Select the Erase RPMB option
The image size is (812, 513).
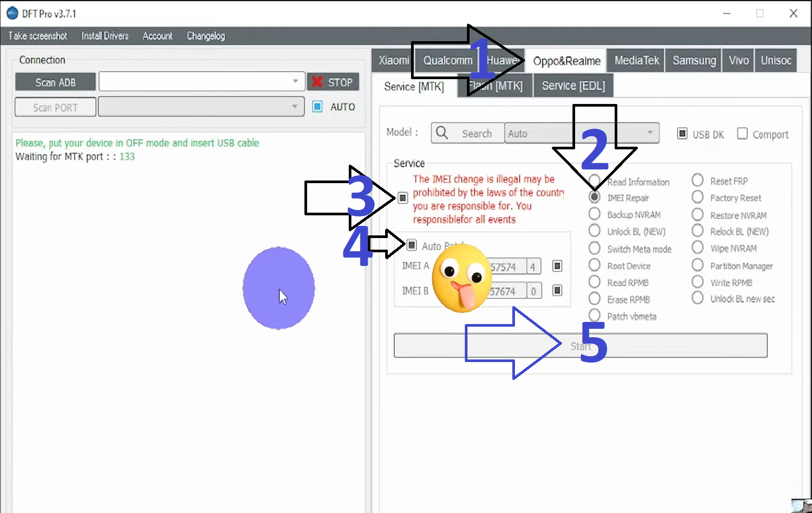595,299
